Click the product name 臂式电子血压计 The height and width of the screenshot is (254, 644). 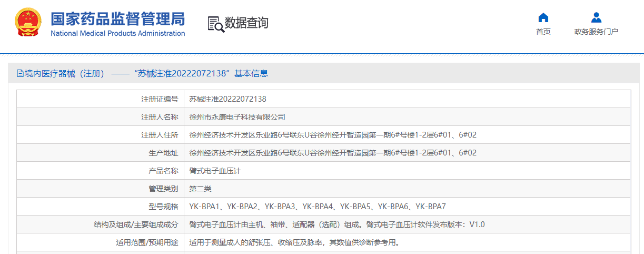tap(215, 171)
